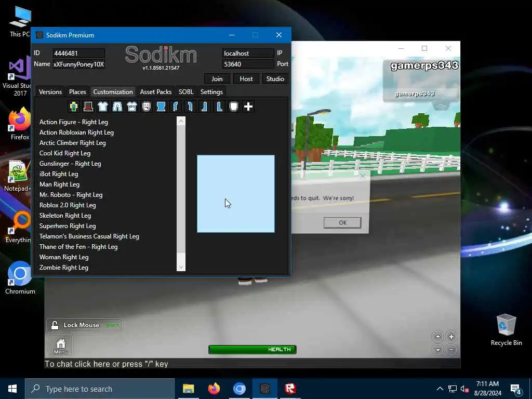The height and width of the screenshot is (399, 532).
Task: Click the plus extras icon
Action: point(248,107)
